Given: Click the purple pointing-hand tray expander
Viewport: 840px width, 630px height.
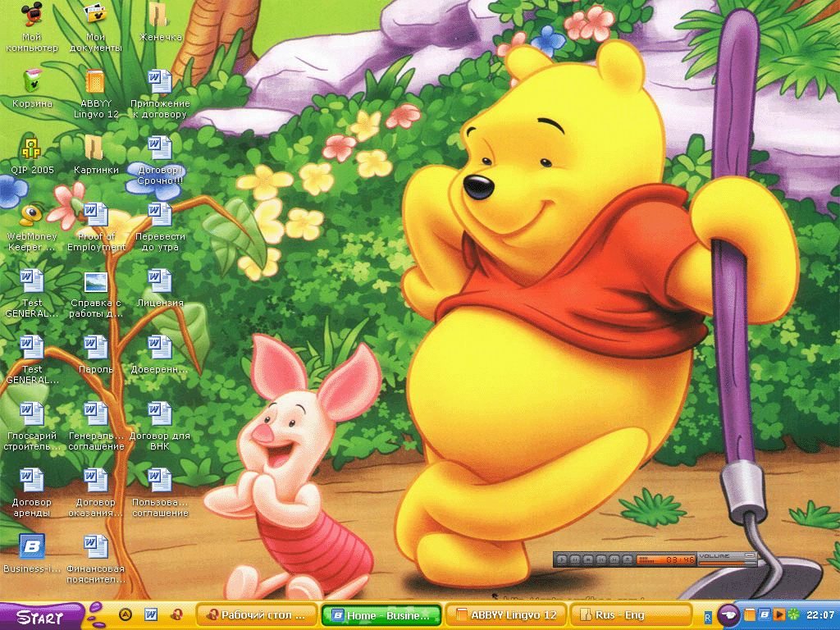Looking at the screenshot, I should point(728,614).
